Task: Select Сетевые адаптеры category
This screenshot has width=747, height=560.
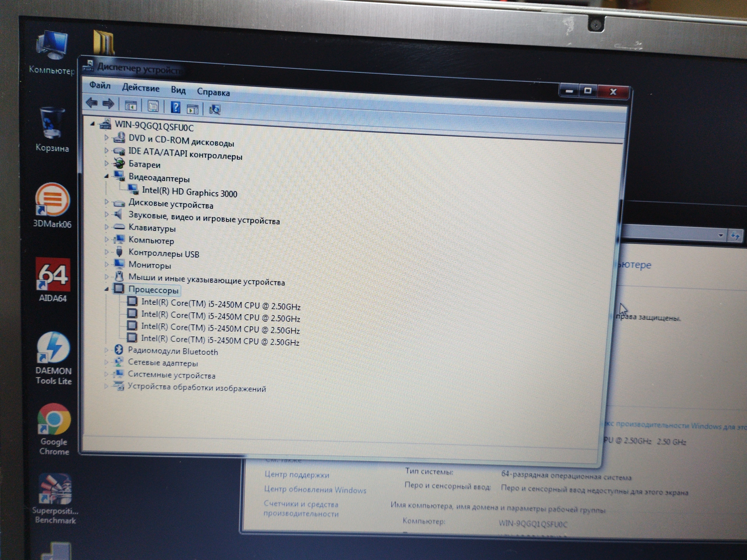Action: tap(163, 363)
